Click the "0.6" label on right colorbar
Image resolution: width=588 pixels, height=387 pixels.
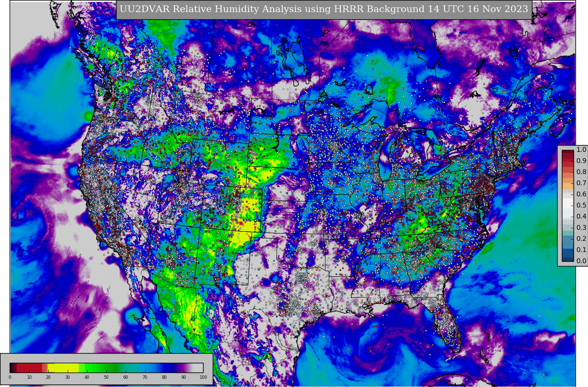581,194
